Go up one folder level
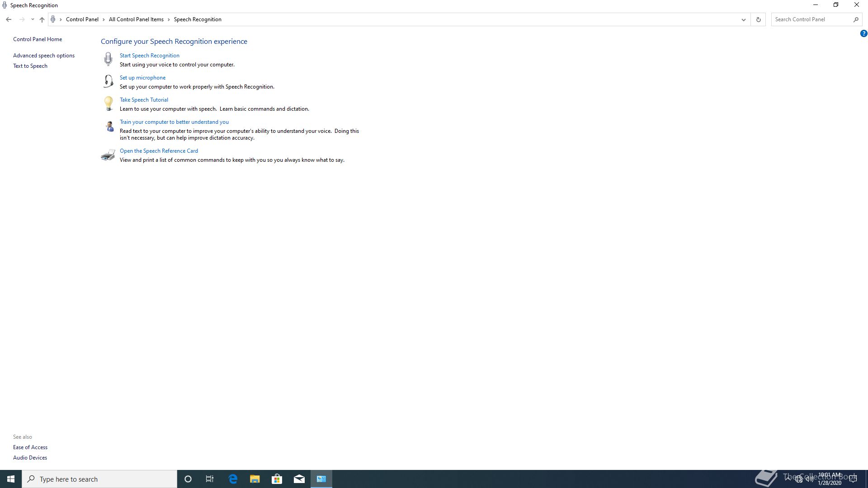The width and height of the screenshot is (868, 488). point(42,19)
